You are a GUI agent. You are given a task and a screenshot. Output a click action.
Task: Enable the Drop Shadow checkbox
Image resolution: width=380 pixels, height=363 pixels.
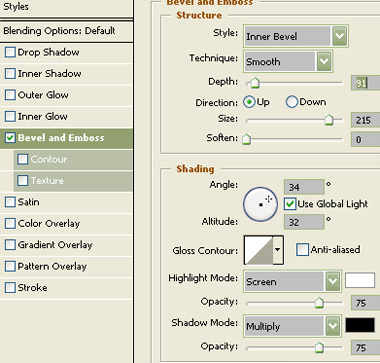click(x=10, y=52)
